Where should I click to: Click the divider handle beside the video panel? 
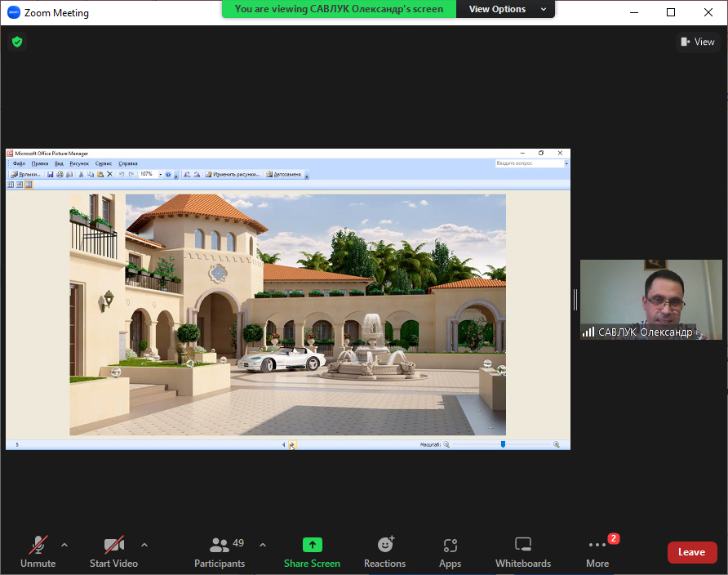[575, 300]
